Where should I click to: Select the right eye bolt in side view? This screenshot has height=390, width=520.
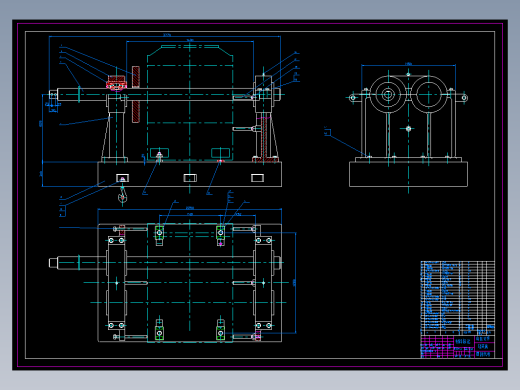click(464, 98)
